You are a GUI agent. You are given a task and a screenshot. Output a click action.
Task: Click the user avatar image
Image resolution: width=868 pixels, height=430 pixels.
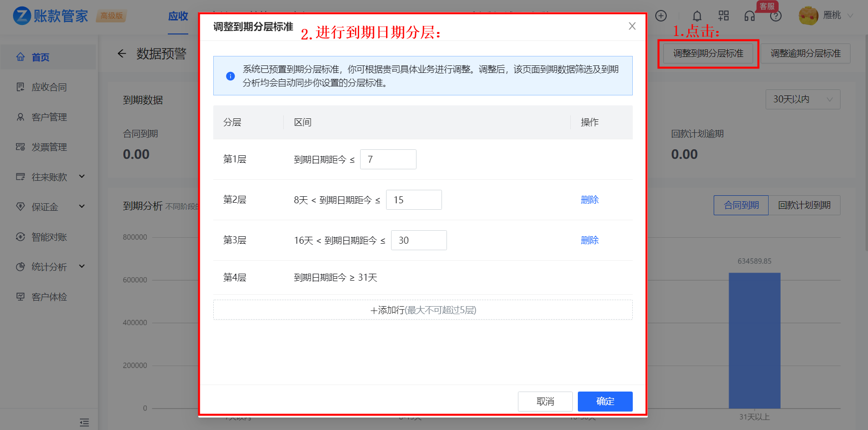pyautogui.click(x=809, y=15)
